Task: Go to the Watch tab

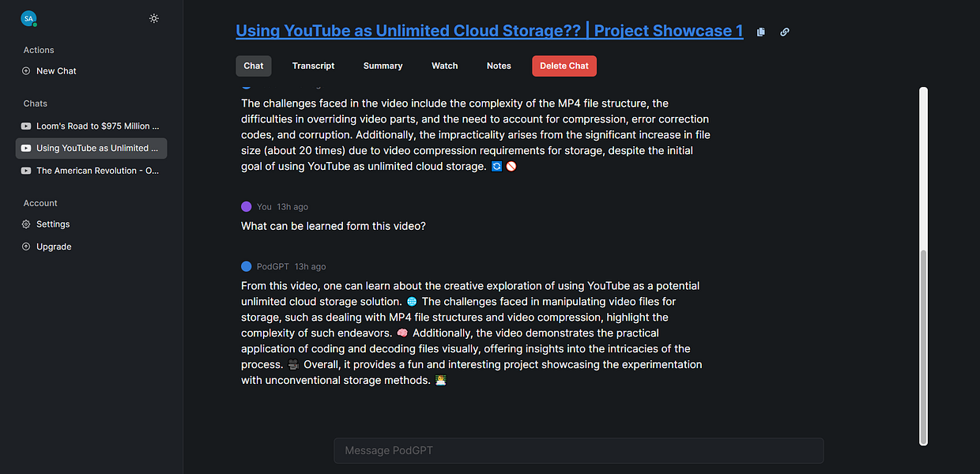Action: click(x=445, y=66)
